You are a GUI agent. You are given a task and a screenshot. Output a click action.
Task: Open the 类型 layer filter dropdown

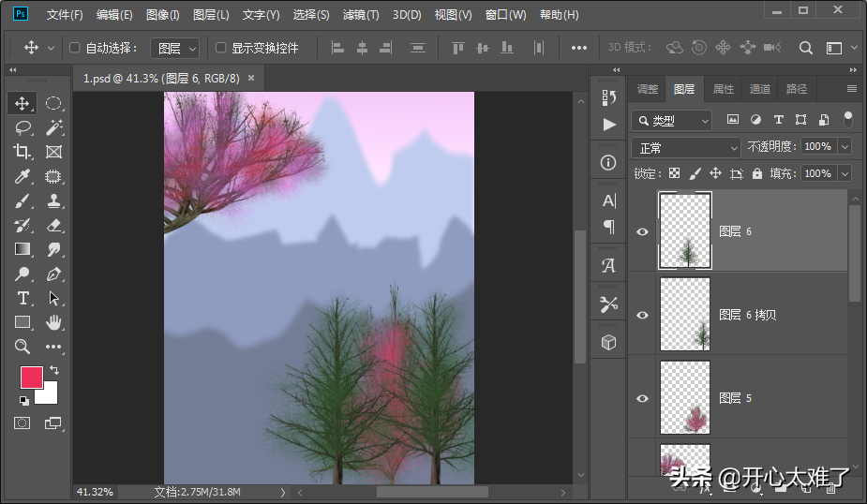point(672,121)
